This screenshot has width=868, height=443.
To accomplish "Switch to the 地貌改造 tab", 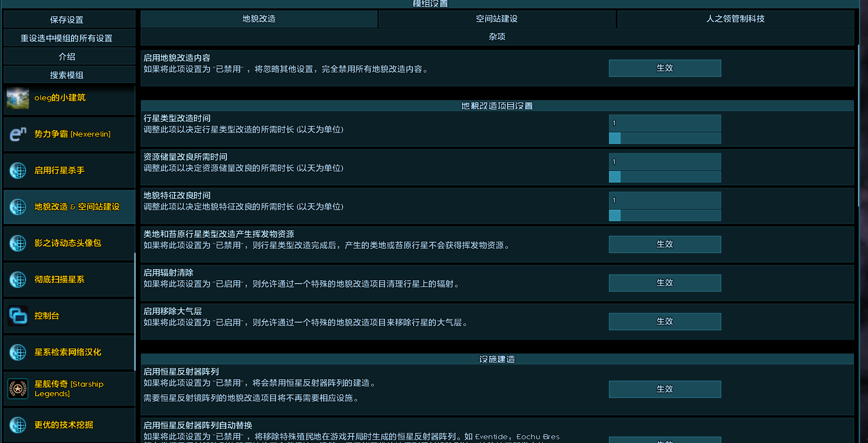I will (259, 19).
